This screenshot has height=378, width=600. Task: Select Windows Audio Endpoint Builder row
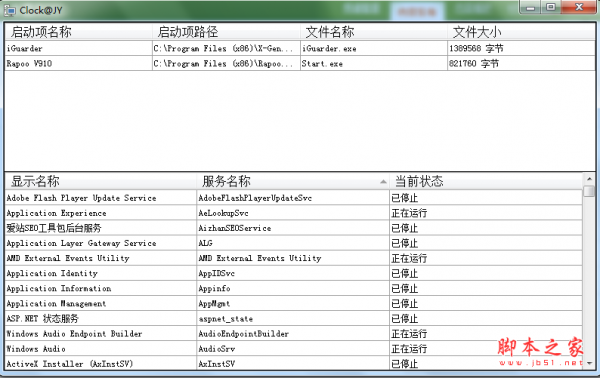(x=293, y=334)
